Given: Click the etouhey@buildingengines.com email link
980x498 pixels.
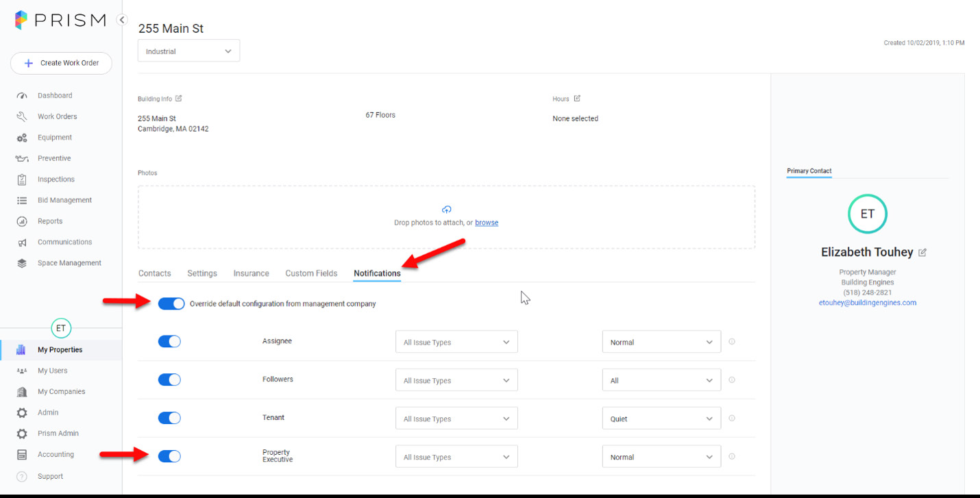Looking at the screenshot, I should pos(867,303).
